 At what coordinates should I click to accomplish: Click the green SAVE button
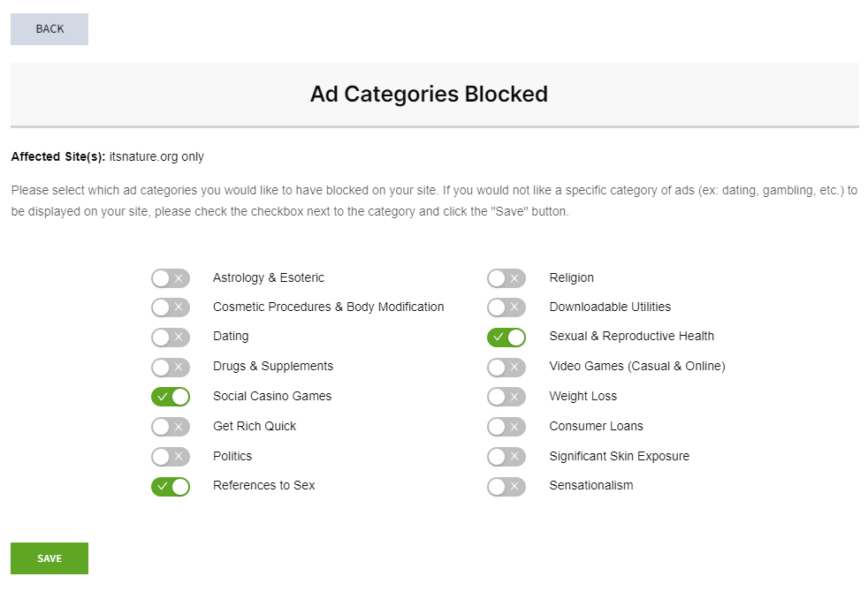[49, 558]
